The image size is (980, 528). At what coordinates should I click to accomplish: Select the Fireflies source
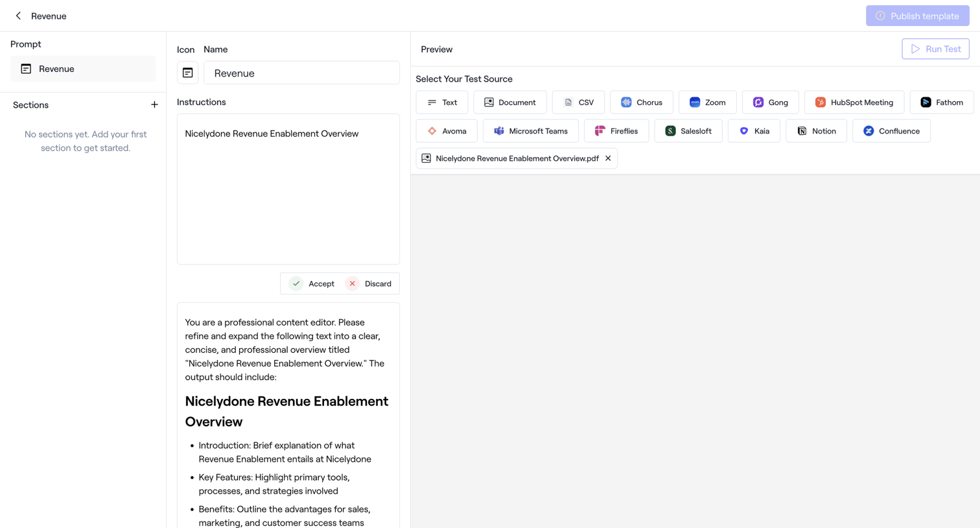point(616,131)
